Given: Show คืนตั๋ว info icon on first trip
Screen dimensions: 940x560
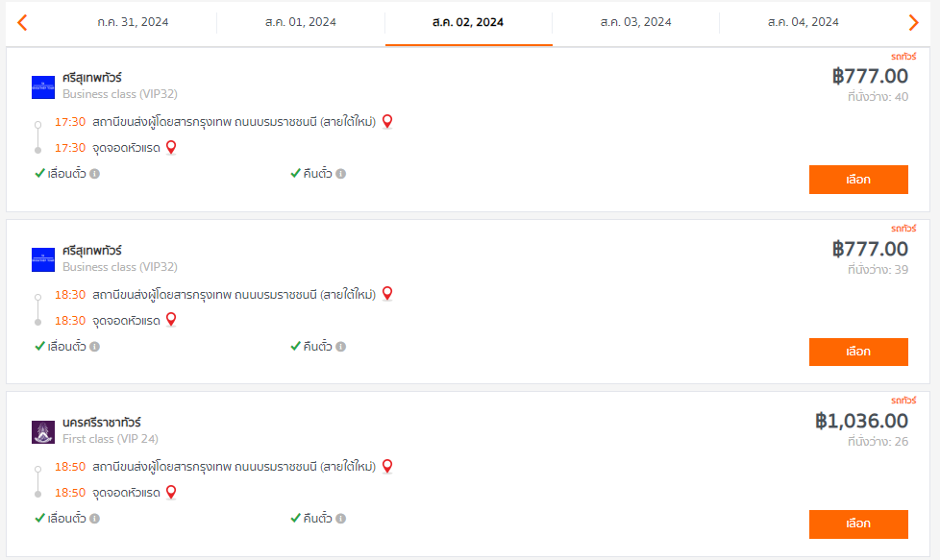Looking at the screenshot, I should [x=340, y=174].
